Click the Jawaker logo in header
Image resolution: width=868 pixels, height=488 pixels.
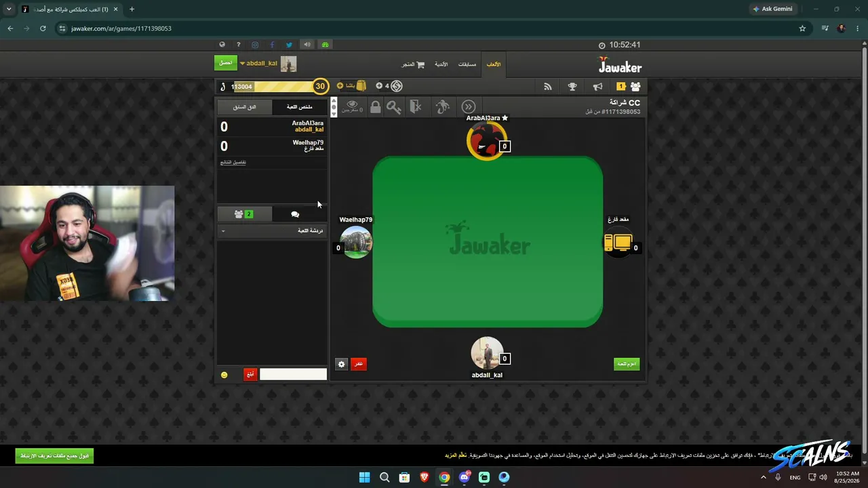(620, 66)
